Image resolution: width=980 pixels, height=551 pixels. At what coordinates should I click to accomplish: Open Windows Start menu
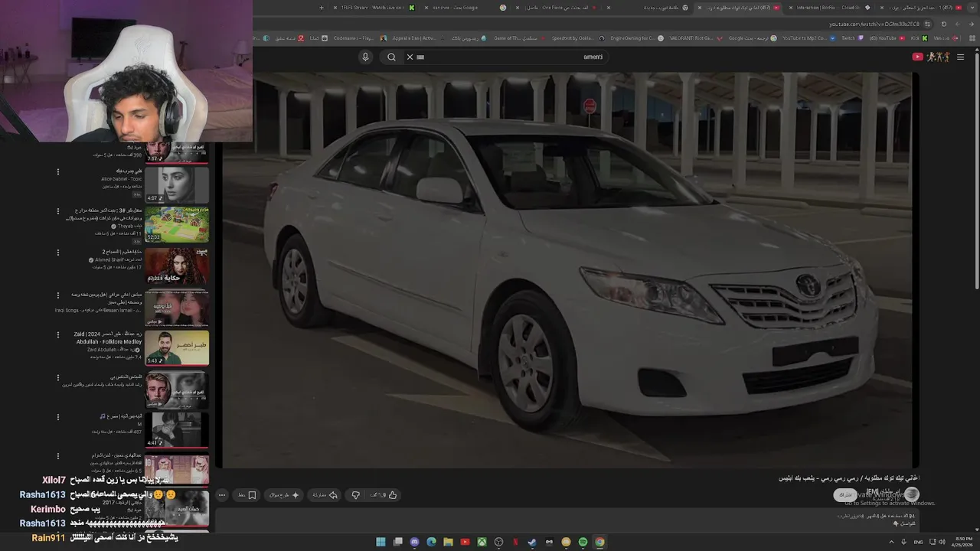381,542
